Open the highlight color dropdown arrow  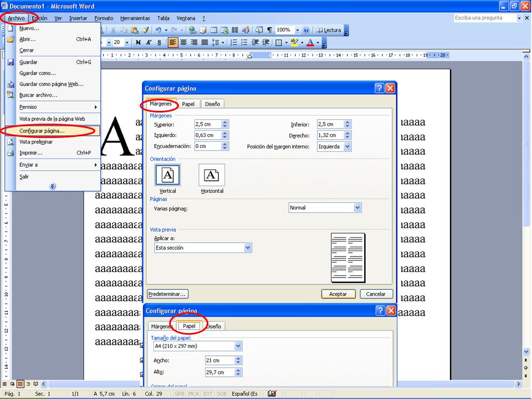(x=302, y=43)
